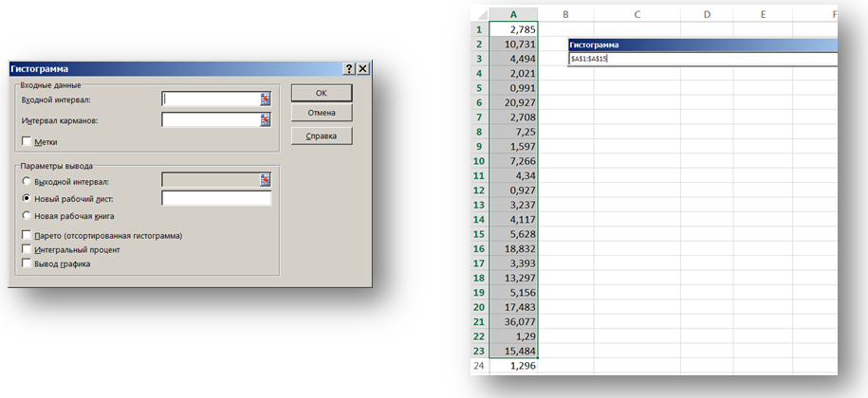868x398 pixels.
Task: Check Парето (отсортированная гистограмма) option
Action: point(26,235)
